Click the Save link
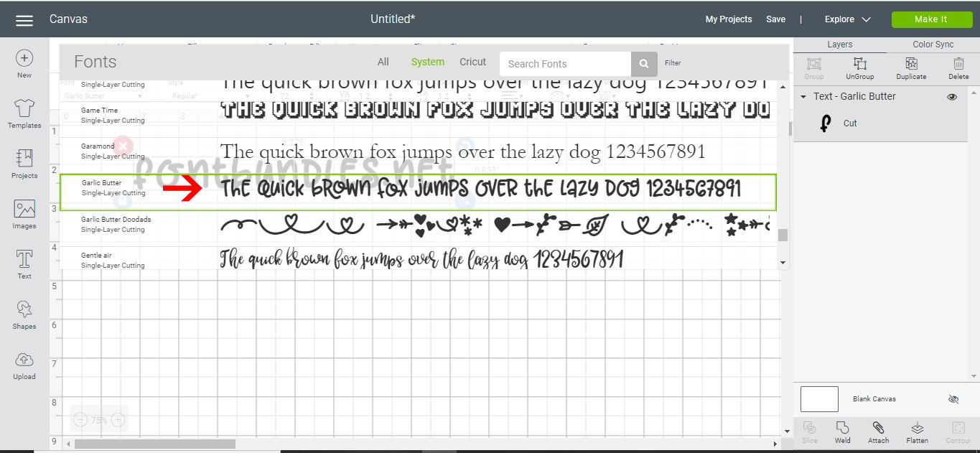 (x=775, y=19)
